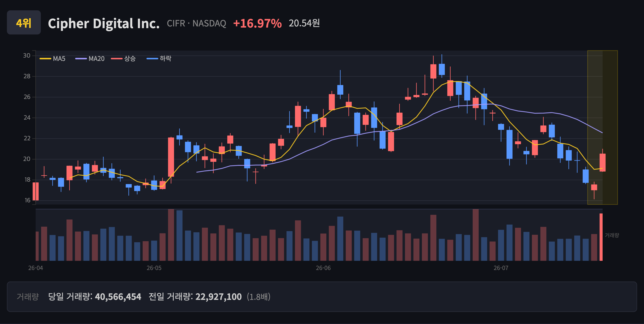The width and height of the screenshot is (644, 324).
Task: Click the 26-06 date label
Action: click(323, 268)
